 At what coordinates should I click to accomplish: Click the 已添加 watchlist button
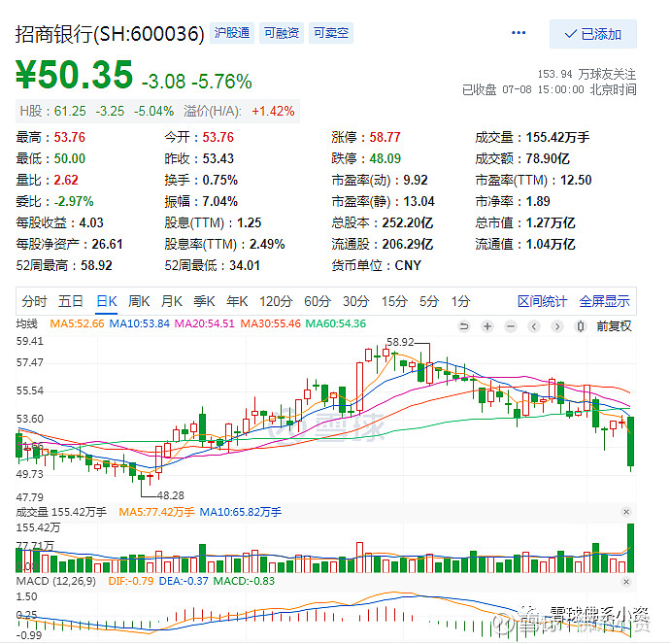pos(593,34)
